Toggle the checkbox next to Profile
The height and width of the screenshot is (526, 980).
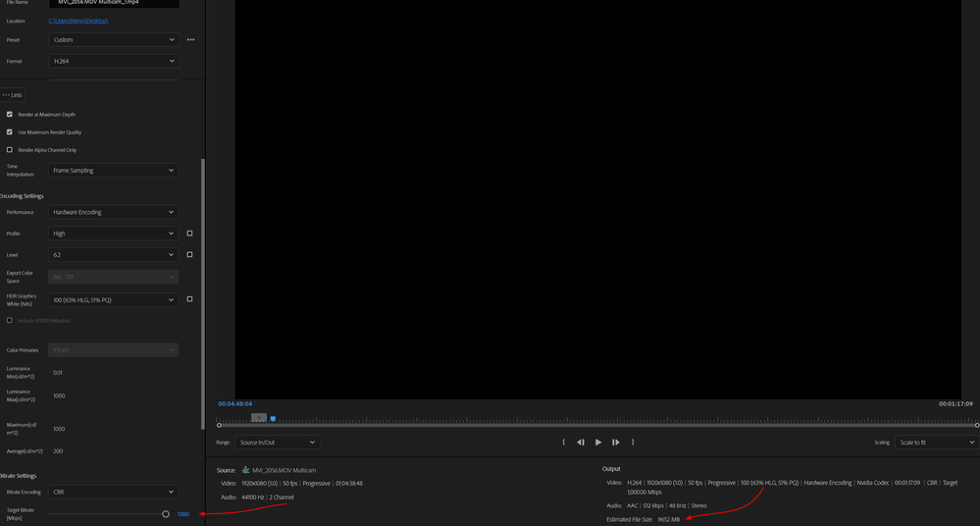click(189, 234)
